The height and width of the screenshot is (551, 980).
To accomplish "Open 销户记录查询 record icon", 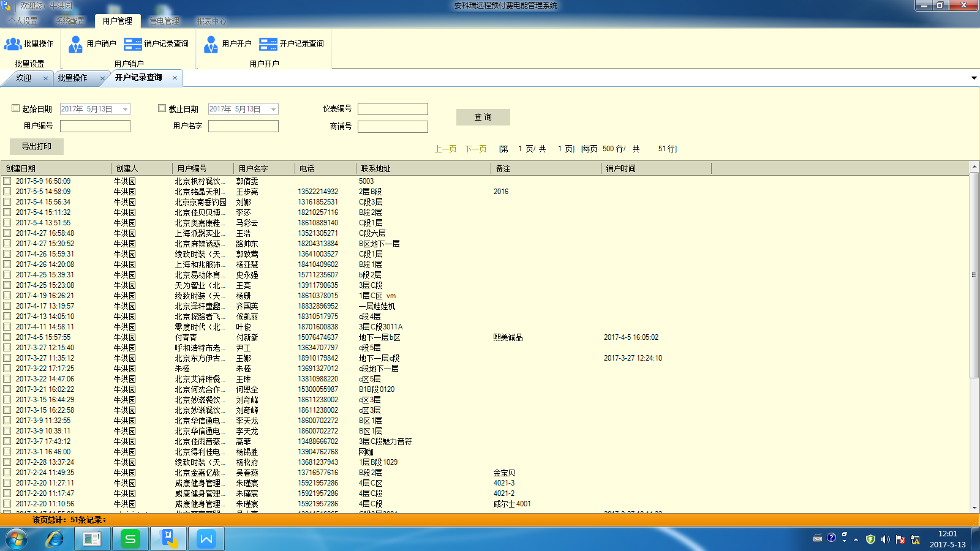I will click(132, 44).
